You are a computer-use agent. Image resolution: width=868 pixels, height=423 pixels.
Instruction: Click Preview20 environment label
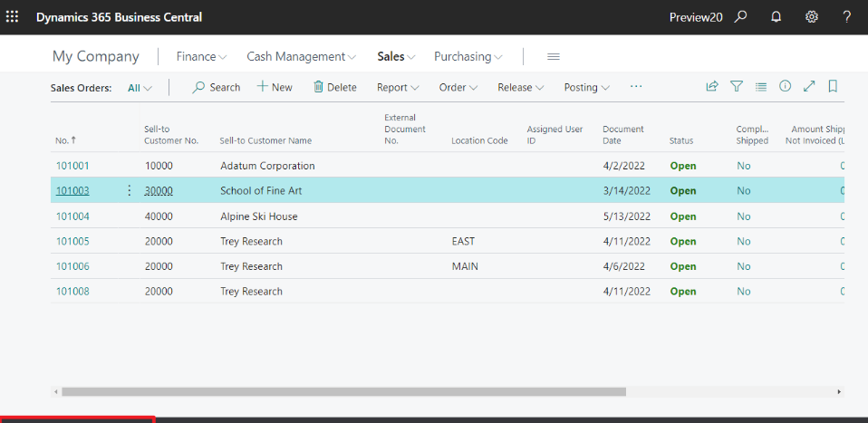696,17
